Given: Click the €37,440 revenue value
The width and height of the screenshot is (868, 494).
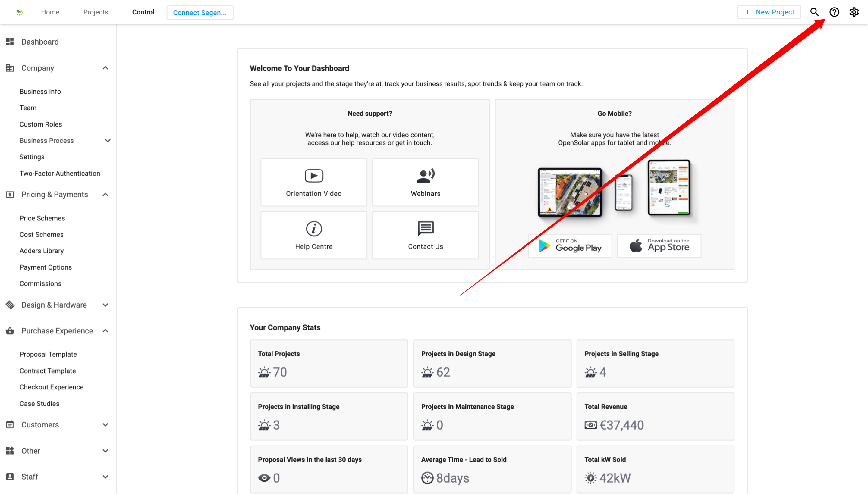Looking at the screenshot, I should (621, 425).
